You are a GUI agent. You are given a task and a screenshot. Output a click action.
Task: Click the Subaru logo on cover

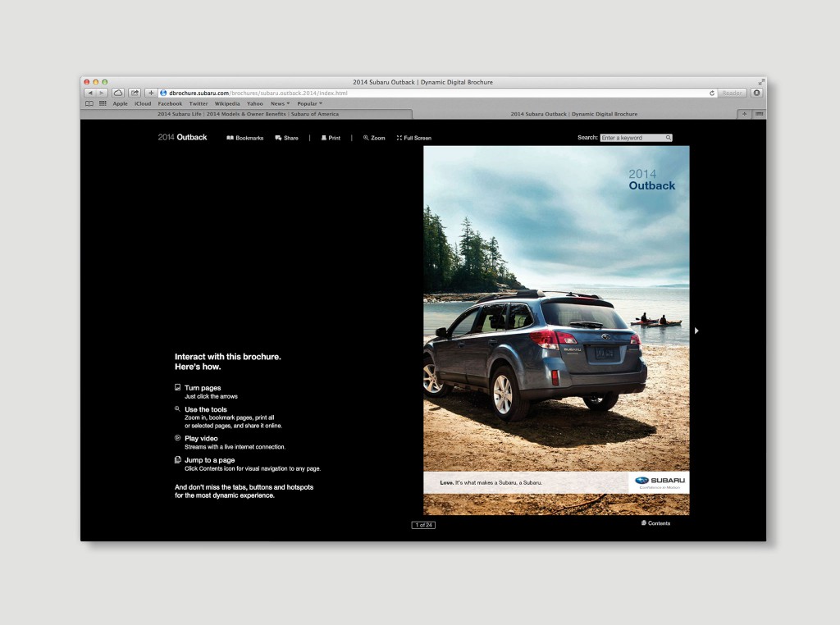660,482
